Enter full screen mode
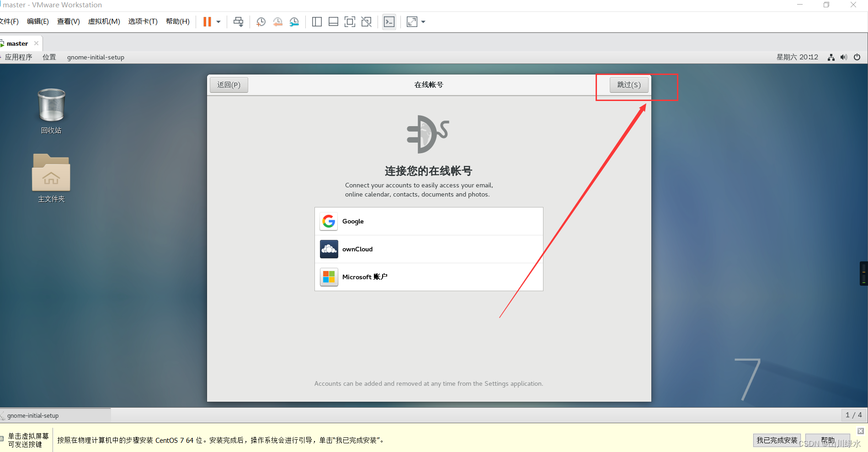The width and height of the screenshot is (868, 452). click(x=350, y=21)
